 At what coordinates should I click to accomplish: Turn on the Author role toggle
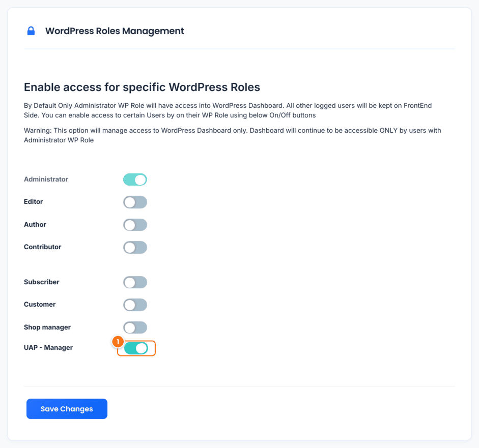tap(135, 225)
